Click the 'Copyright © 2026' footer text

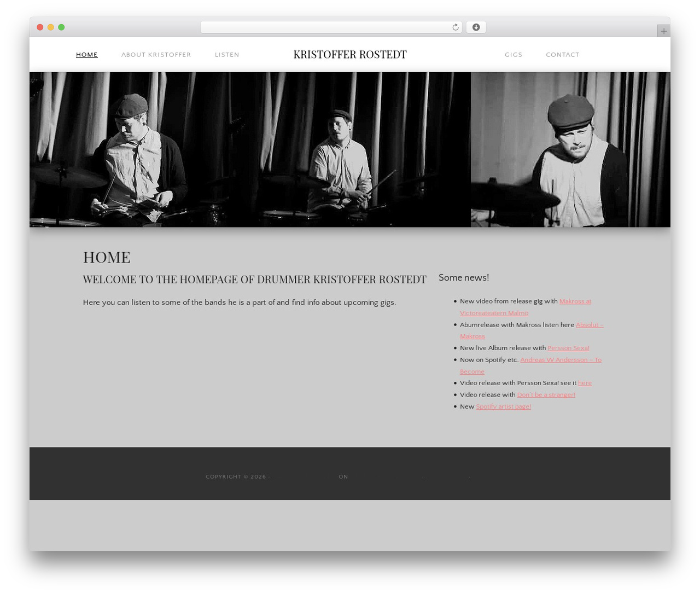click(236, 477)
